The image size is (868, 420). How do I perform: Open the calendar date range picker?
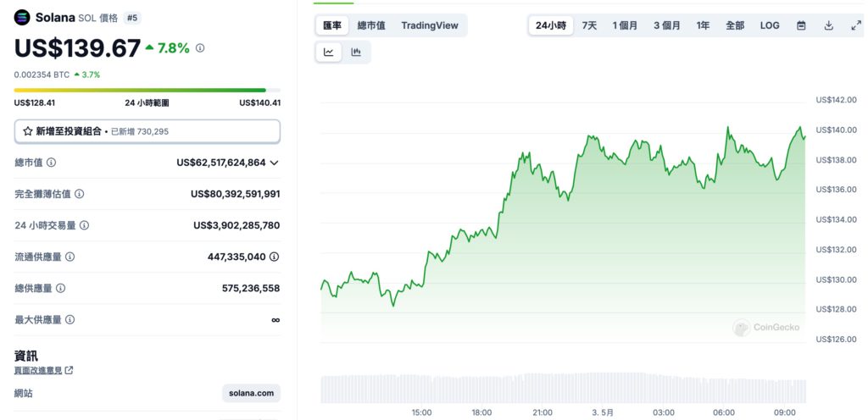(x=801, y=25)
